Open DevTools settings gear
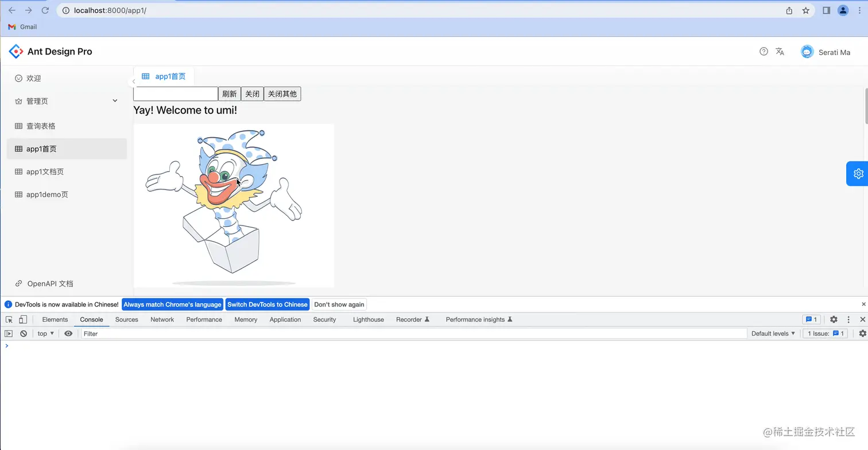 coord(834,320)
